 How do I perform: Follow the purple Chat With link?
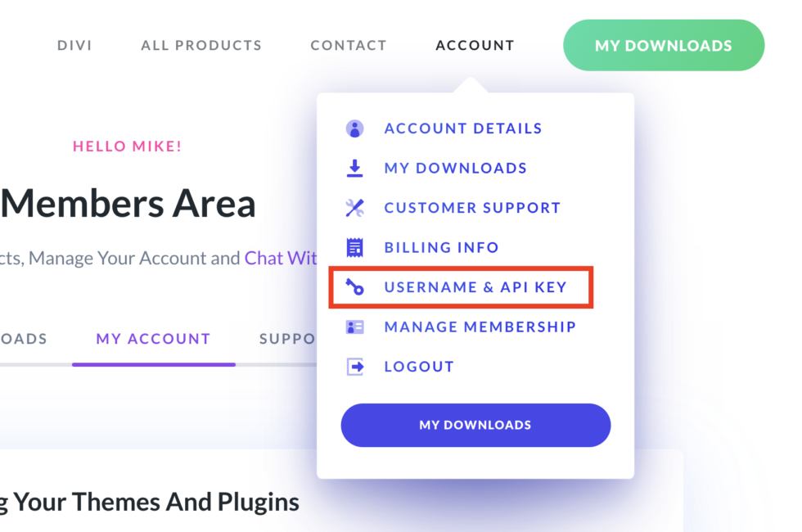pos(281,258)
